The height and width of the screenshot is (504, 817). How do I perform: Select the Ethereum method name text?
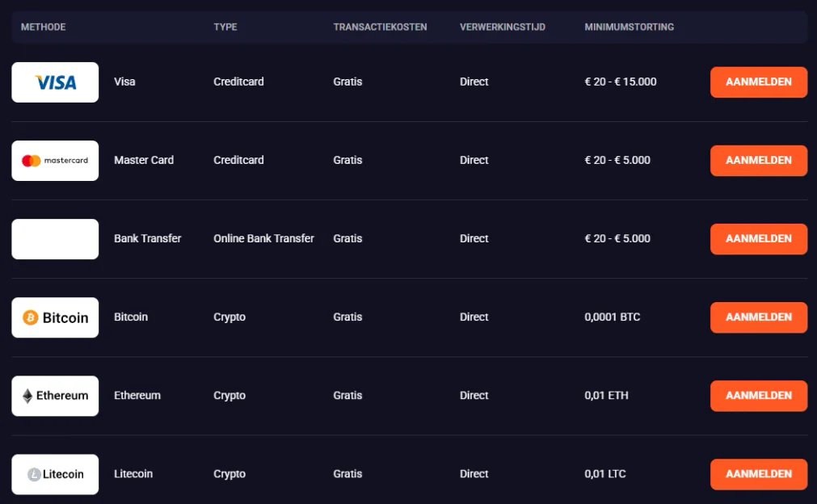[137, 395]
